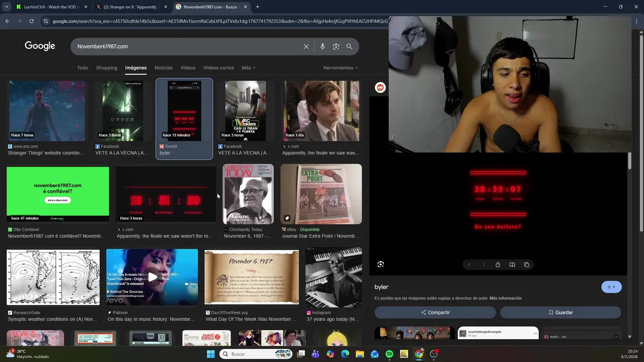Image resolution: width=644 pixels, height=362 pixels.
Task: Click the Ir button to visit page
Action: [611, 287]
